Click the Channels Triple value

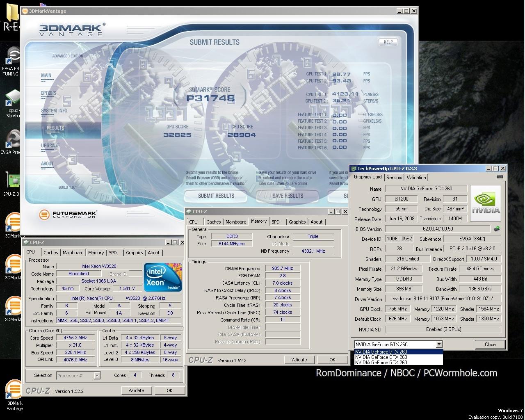[x=313, y=236]
